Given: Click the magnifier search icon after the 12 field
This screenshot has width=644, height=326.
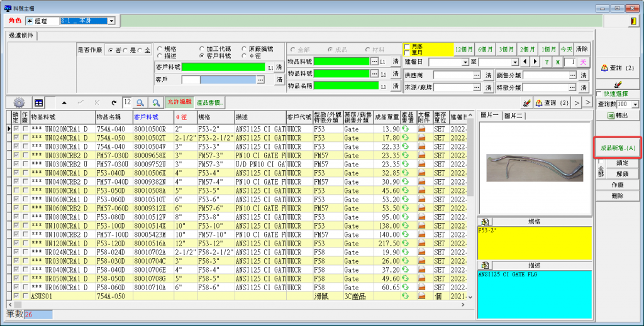Looking at the screenshot, I should click(140, 102).
